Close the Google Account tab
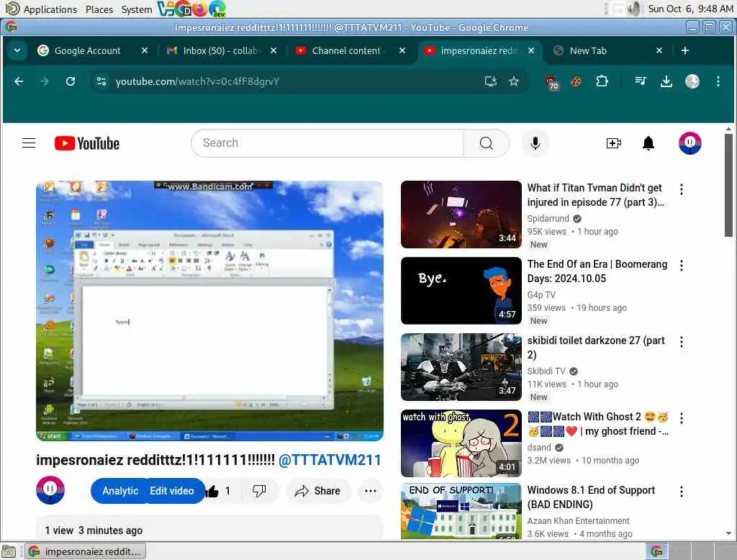The height and width of the screenshot is (560, 737). click(x=144, y=50)
